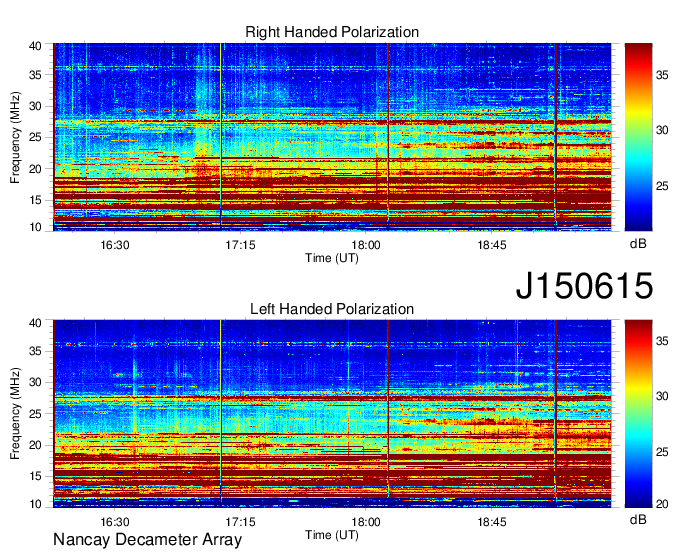Viewport: 680px width, 552px height.
Task: Click the 10 MHz tick on upper plot
Action: pos(36,227)
